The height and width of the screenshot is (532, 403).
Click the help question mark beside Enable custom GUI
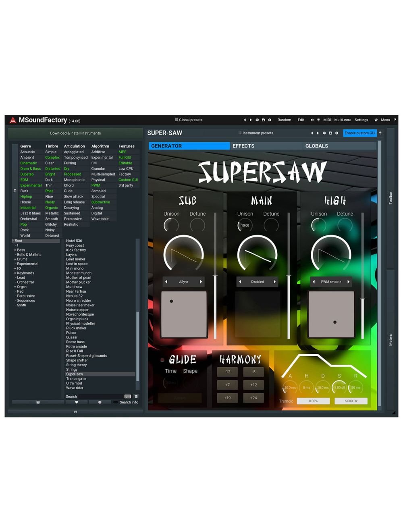coord(380,133)
